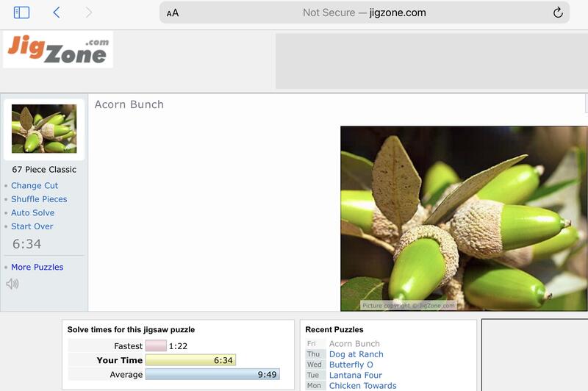Click the Change Cut link
588x391 pixels.
(35, 185)
